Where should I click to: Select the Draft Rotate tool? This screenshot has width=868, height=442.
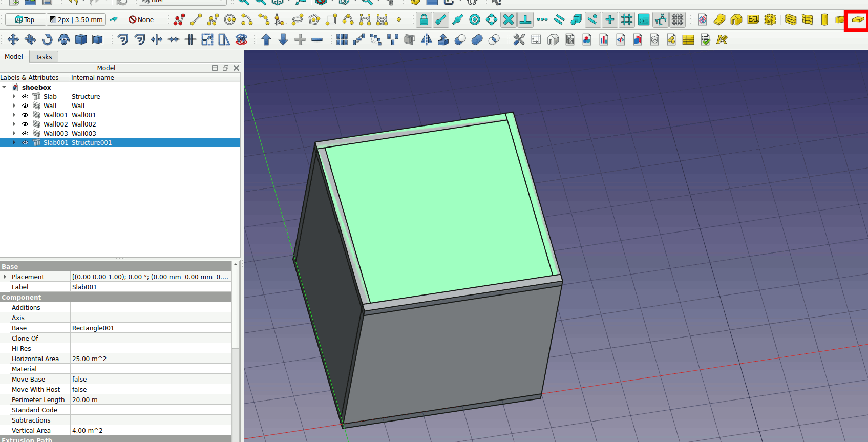[x=47, y=39]
